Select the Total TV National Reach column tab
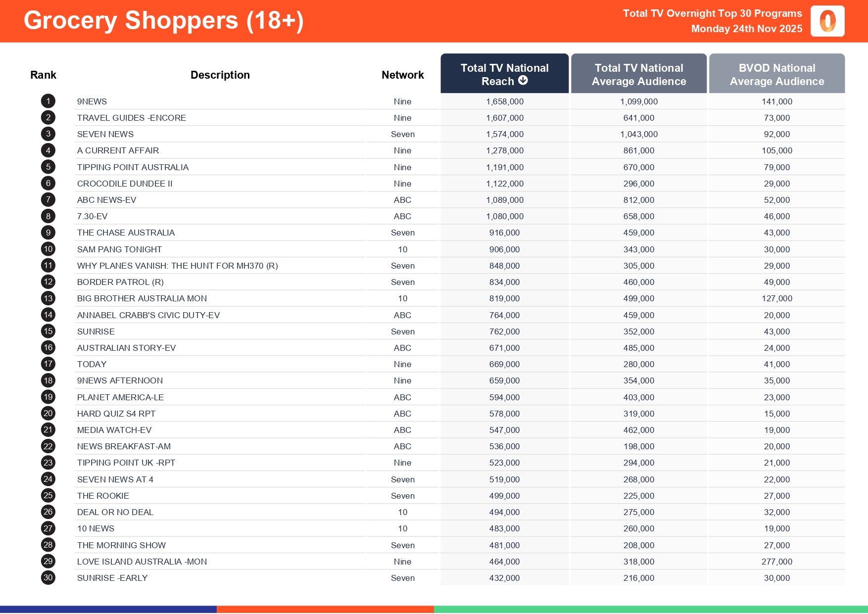Image resolution: width=868 pixels, height=614 pixels. (x=504, y=73)
